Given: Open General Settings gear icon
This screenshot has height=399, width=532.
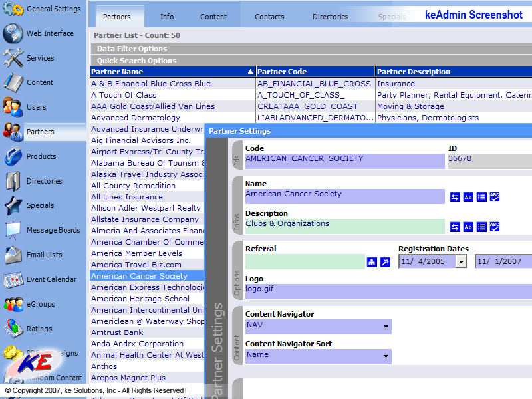Looking at the screenshot, I should coord(13,8).
